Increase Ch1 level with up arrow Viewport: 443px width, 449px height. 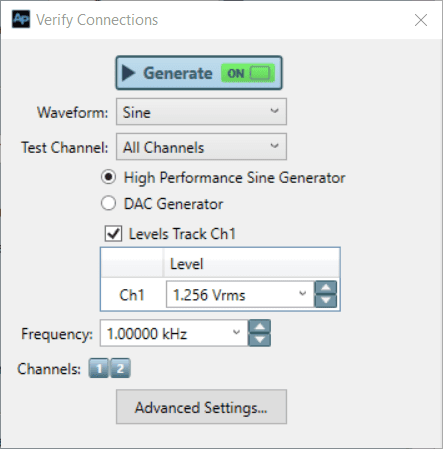click(326, 288)
